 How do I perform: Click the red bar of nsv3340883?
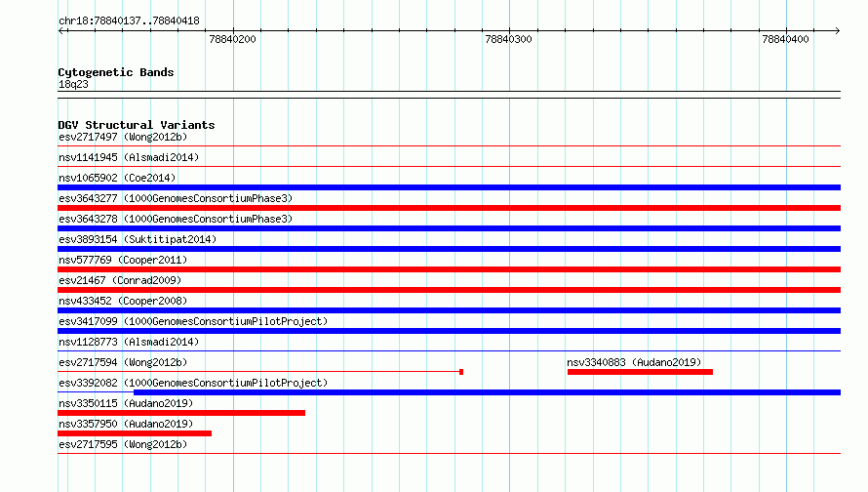640,372
